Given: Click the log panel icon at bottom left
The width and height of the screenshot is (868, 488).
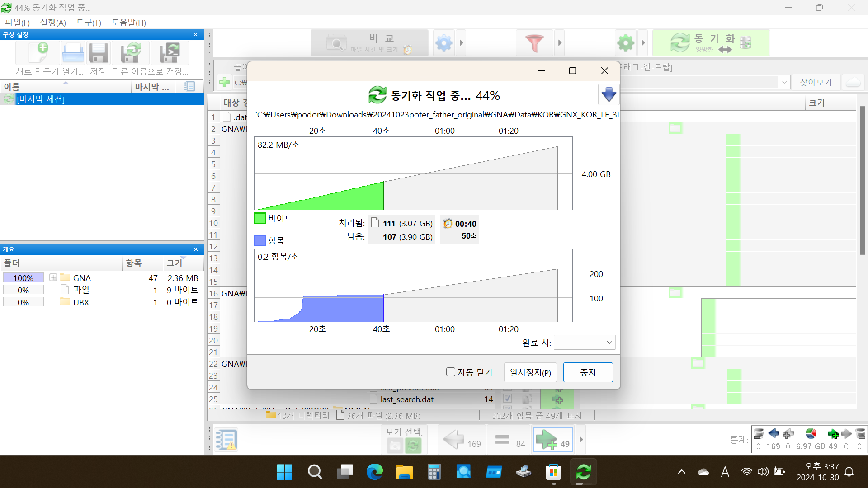Looking at the screenshot, I should click(226, 440).
